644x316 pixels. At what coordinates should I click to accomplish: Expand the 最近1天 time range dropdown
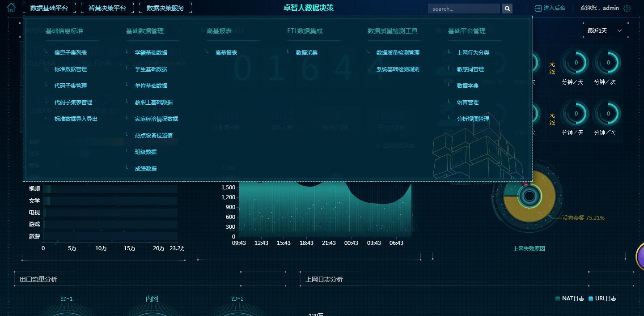coord(605,31)
